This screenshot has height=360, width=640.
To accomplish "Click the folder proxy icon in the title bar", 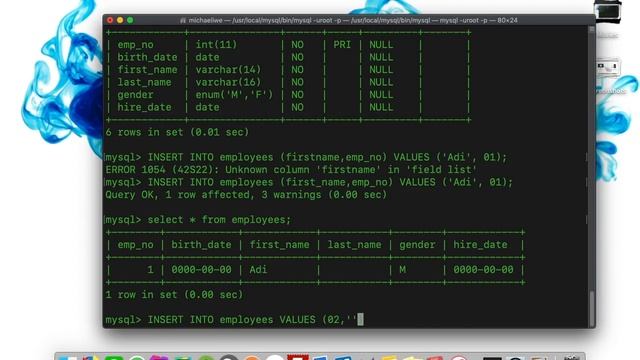I will pyautogui.click(x=183, y=20).
